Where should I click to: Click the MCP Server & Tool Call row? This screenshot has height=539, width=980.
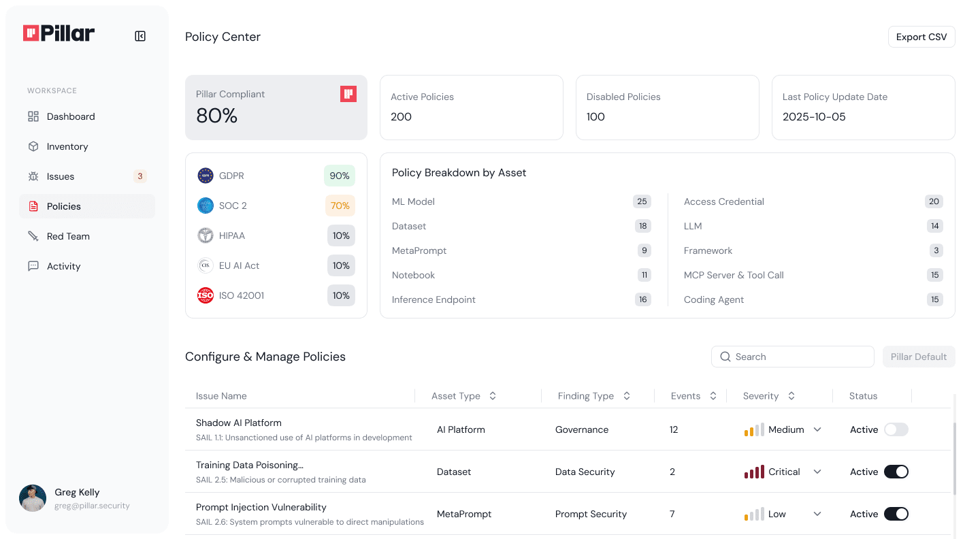[x=813, y=275]
